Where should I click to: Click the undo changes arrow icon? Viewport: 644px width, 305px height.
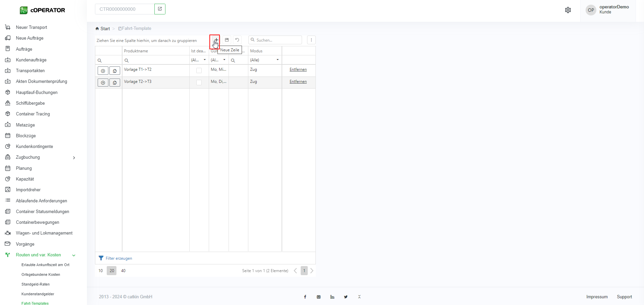237,40
